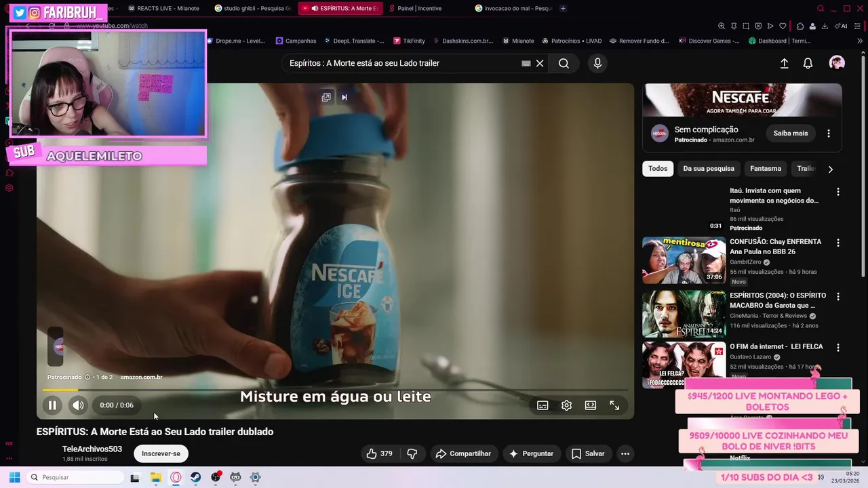Switch to theater mode in player
This screenshot has width=868, height=488.
(x=591, y=405)
